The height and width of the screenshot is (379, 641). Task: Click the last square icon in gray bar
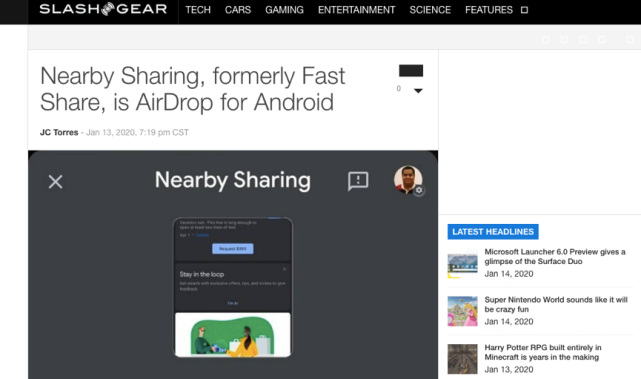pyautogui.click(x=630, y=39)
